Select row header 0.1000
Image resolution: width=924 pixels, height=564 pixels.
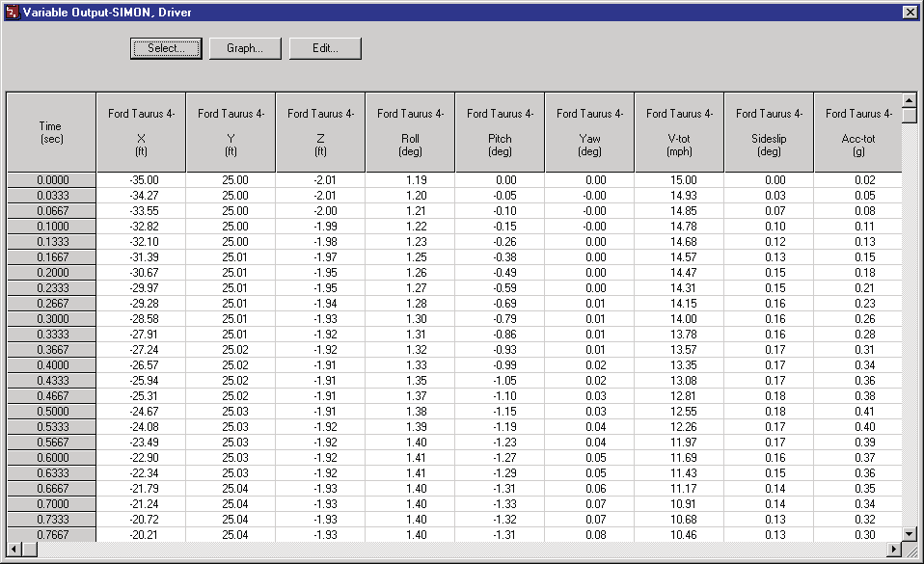[x=51, y=227]
